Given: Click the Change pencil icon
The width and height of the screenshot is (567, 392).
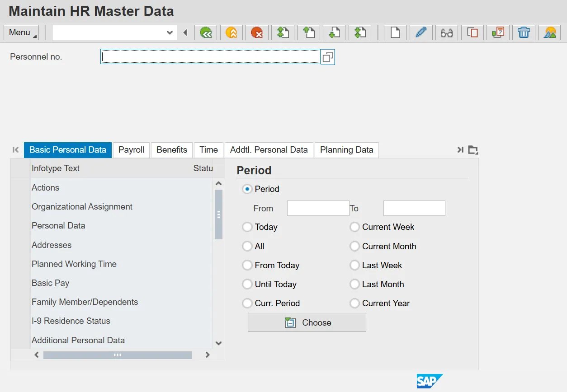Looking at the screenshot, I should coord(421,33).
